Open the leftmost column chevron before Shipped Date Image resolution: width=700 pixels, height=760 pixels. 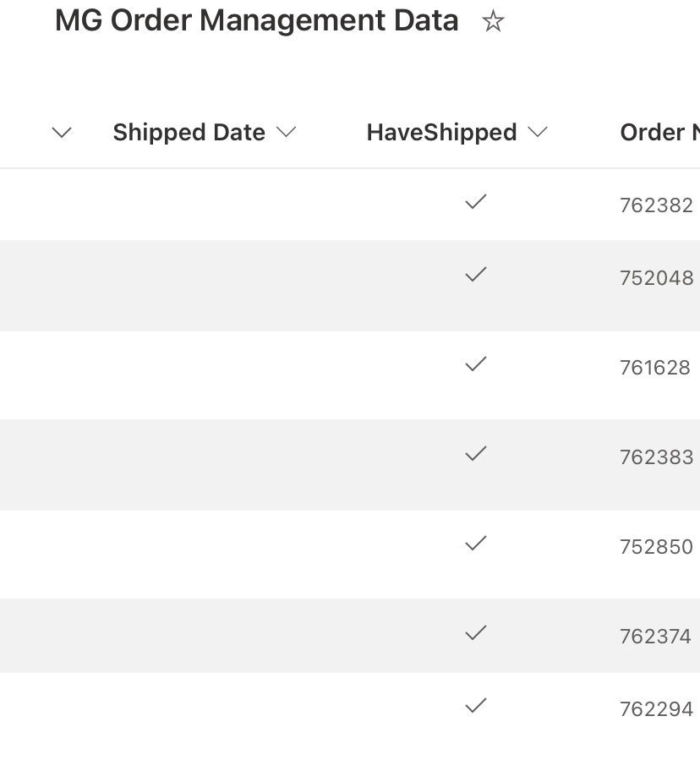tap(62, 132)
